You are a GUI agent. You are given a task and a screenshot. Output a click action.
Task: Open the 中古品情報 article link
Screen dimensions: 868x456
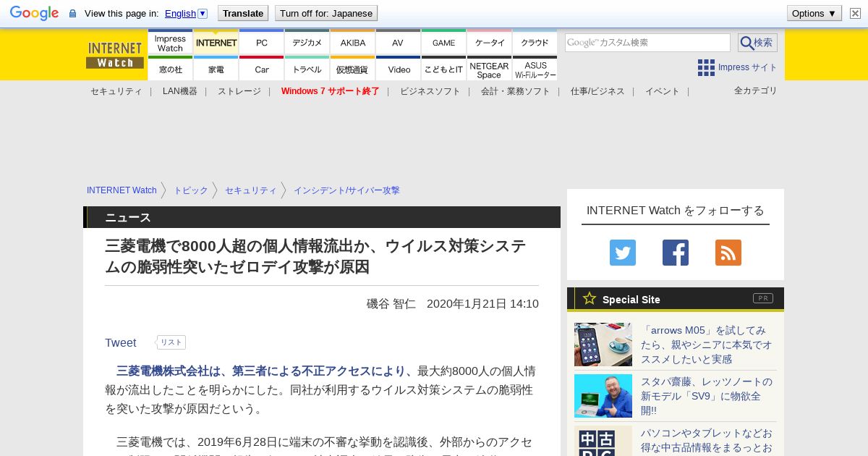[x=706, y=441]
